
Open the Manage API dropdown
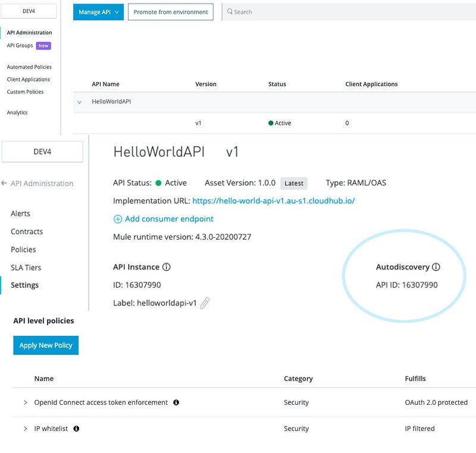point(98,12)
